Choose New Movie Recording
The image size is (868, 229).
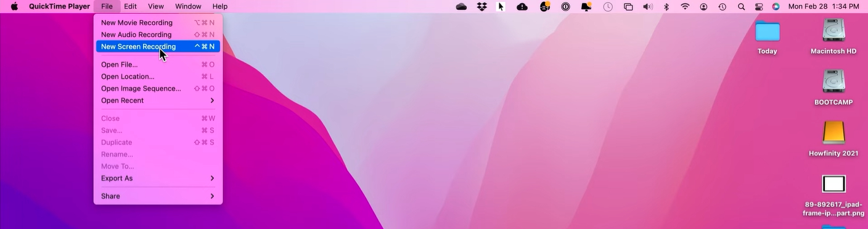[x=158, y=23]
